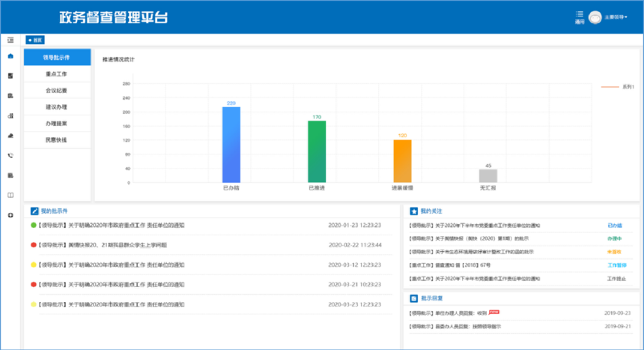Click the 推进情况统计 chart title

(118, 59)
